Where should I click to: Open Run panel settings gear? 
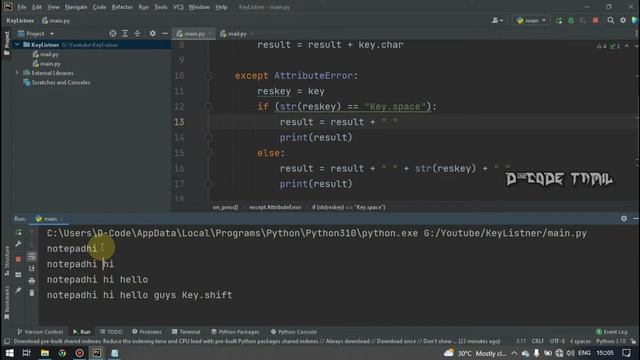(x=624, y=218)
